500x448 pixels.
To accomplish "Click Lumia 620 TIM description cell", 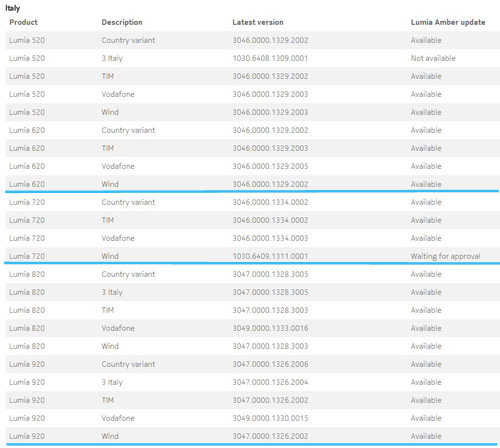I will point(108,148).
